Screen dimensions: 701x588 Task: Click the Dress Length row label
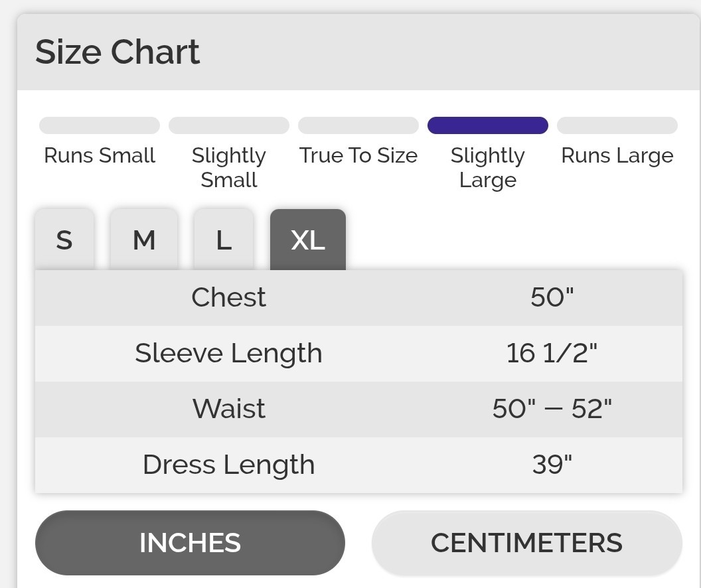tap(228, 465)
